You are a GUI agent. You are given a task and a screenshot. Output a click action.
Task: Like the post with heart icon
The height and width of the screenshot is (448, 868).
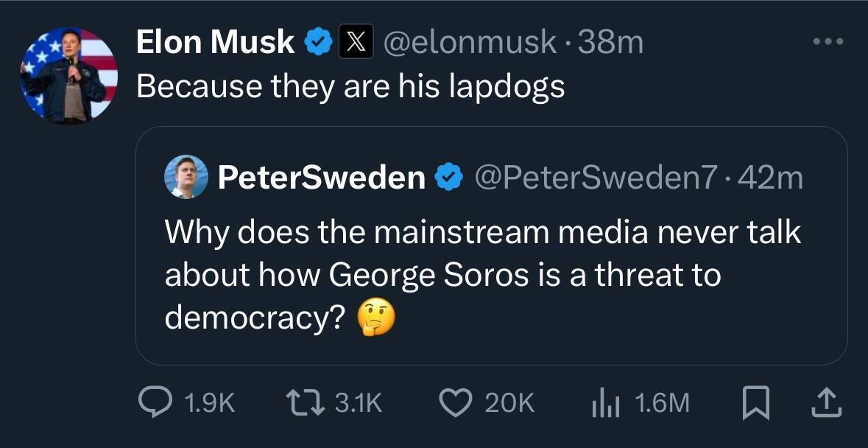point(454,402)
